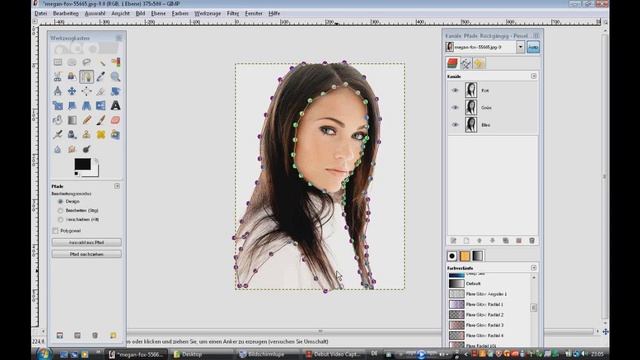
Task: Open the Farbverläufe panel configuration menu
Action: click(533, 268)
